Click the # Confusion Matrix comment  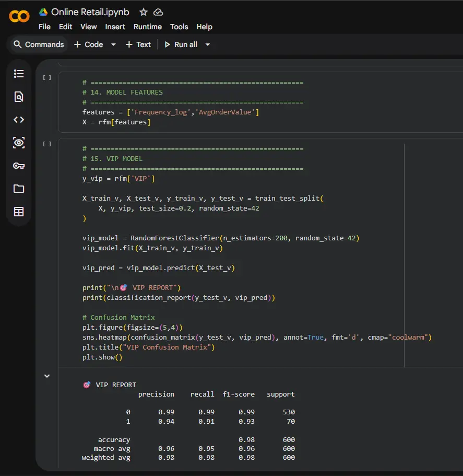pyautogui.click(x=118, y=318)
